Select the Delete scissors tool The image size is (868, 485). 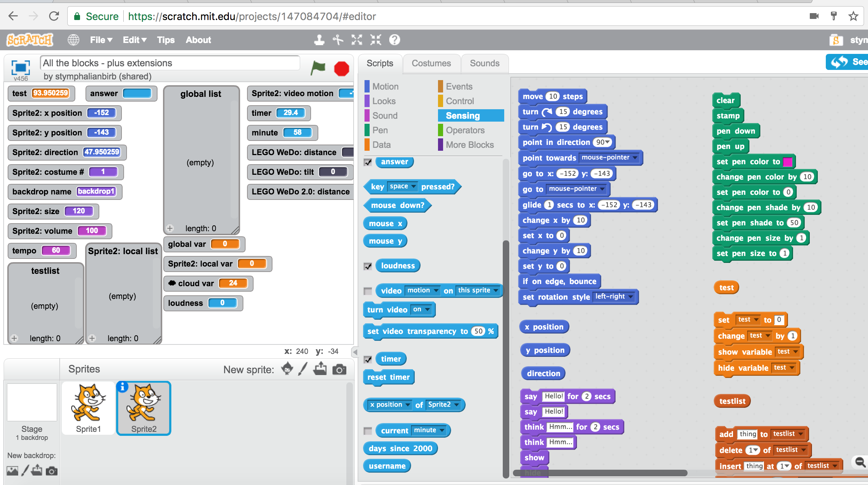tap(338, 40)
